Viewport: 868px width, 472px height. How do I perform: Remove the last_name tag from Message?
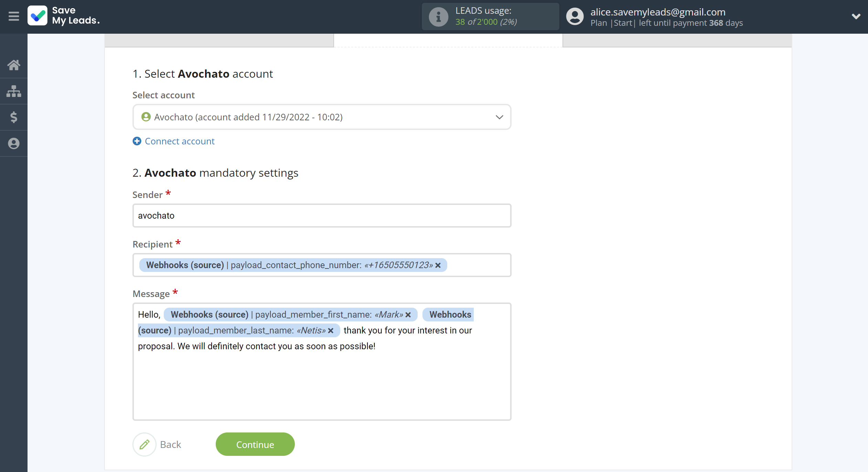pyautogui.click(x=331, y=331)
